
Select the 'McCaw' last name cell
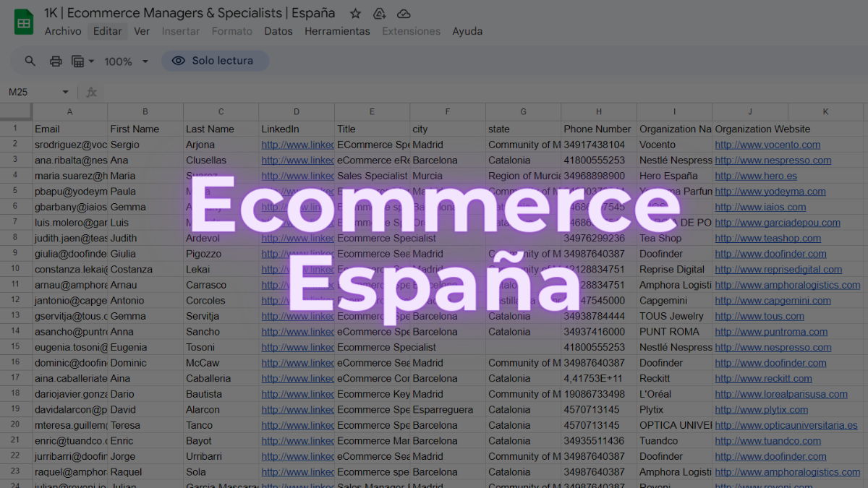221,363
